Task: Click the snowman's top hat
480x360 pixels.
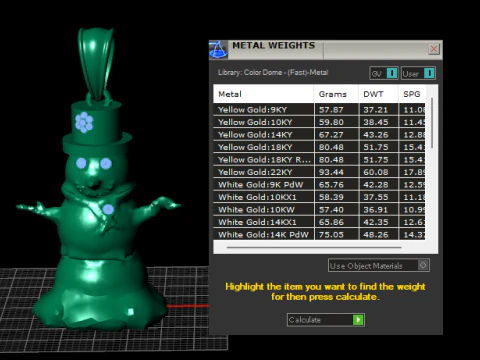Action: [x=97, y=128]
